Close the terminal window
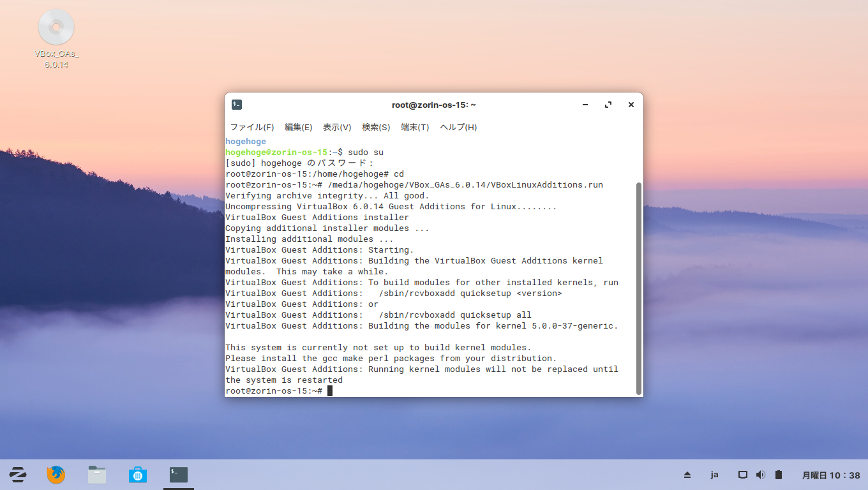868x490 pixels. [x=631, y=105]
